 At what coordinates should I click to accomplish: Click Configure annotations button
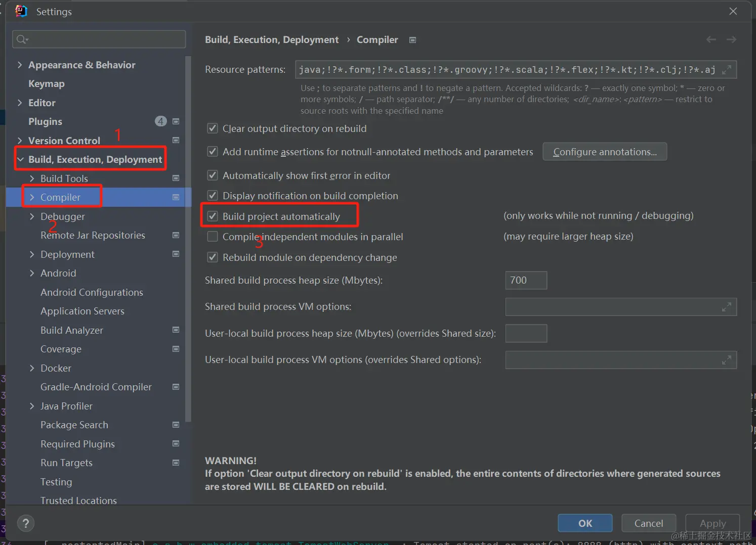(605, 152)
